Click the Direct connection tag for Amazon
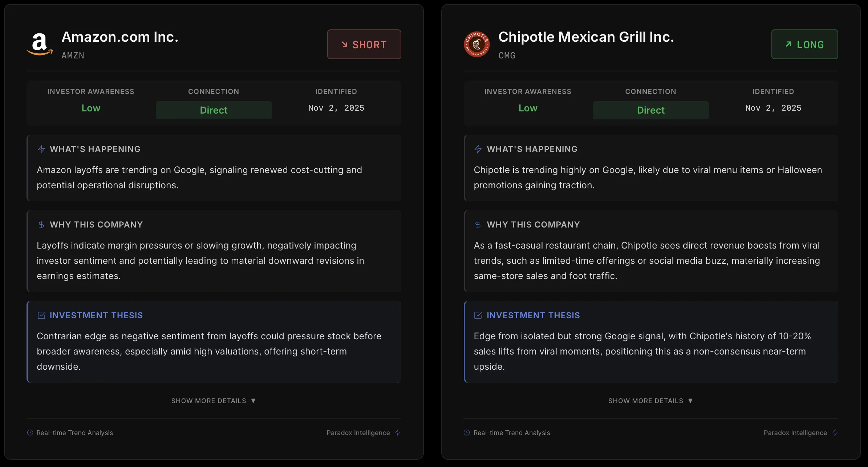 (214, 110)
